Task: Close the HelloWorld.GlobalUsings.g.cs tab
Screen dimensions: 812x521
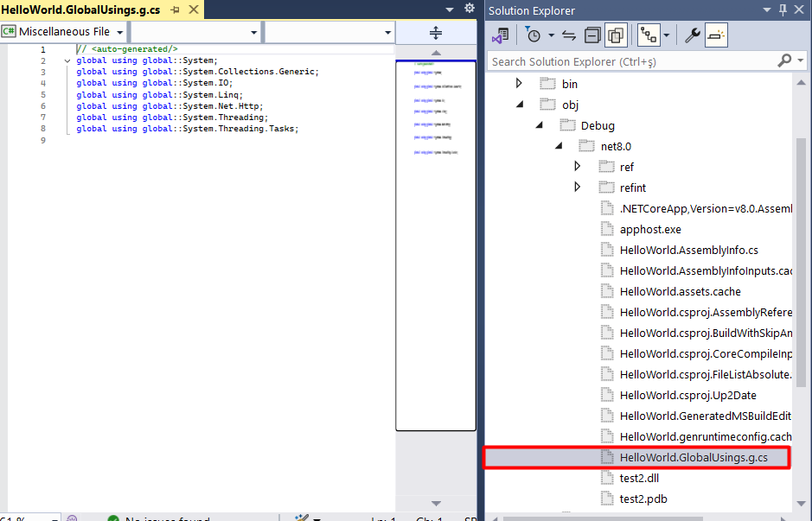Action: (194, 10)
